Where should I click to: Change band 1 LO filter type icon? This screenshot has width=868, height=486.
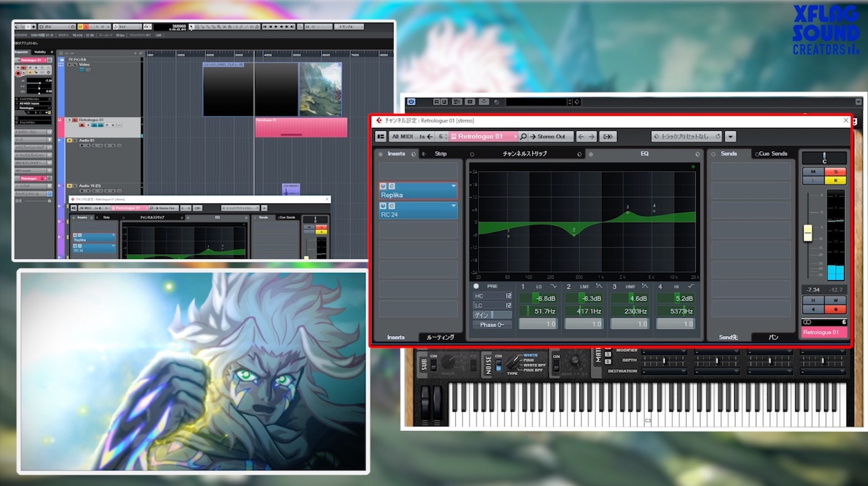click(x=553, y=286)
